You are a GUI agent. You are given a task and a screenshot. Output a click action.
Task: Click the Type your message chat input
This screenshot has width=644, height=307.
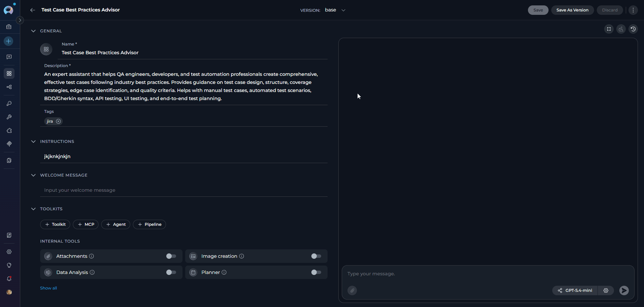487,274
